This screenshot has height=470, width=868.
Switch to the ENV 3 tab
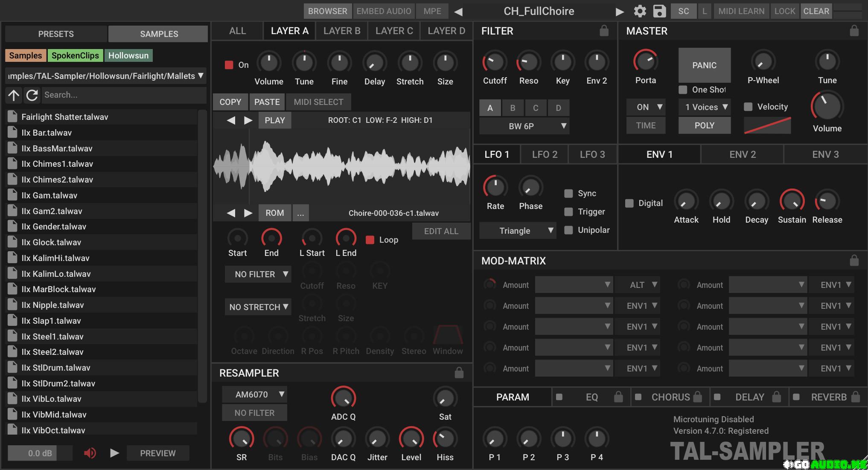pos(825,154)
